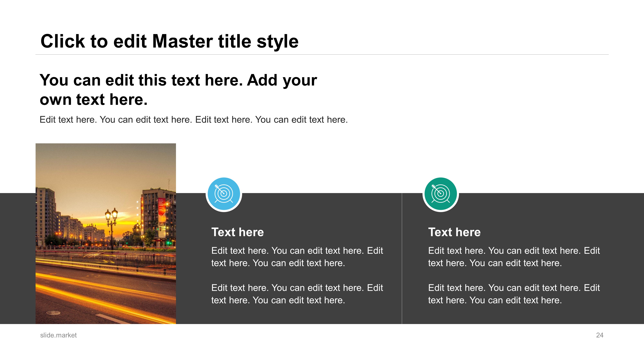Click the slide.market footer text
This screenshot has width=644, height=362.
coord(58,335)
